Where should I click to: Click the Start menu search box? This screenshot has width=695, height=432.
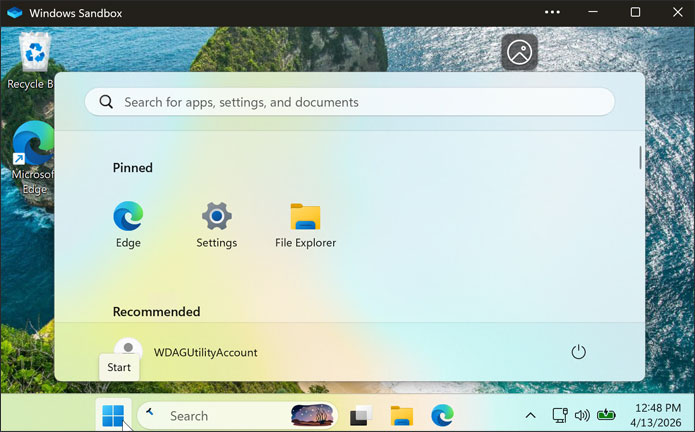pos(349,102)
